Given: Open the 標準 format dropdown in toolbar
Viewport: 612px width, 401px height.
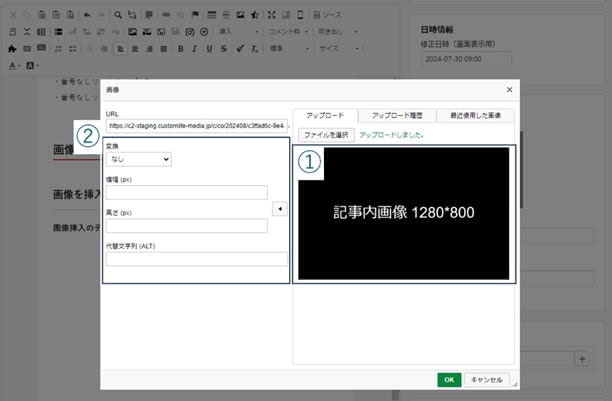Looking at the screenshot, I should (289, 48).
